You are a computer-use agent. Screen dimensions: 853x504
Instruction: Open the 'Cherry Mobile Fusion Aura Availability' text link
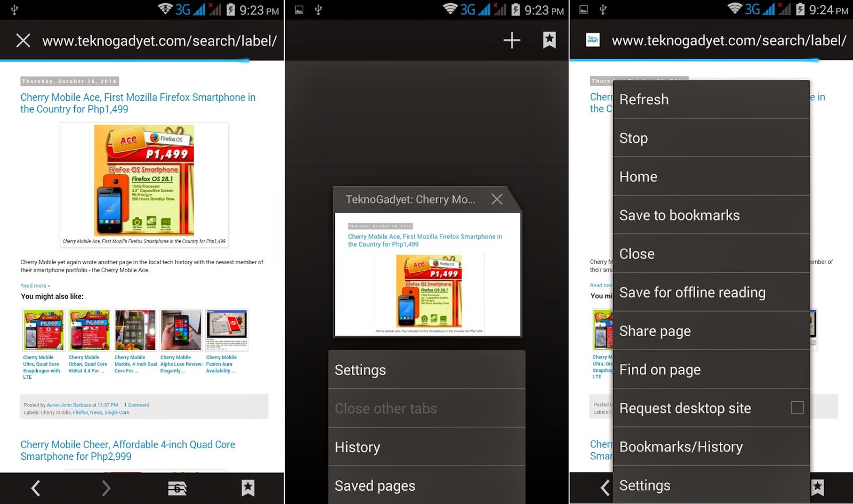click(221, 364)
